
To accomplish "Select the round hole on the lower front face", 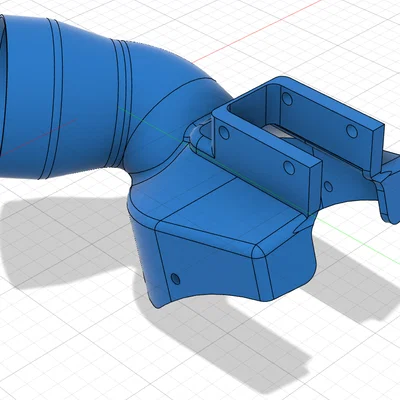I will pyautogui.click(x=175, y=279).
